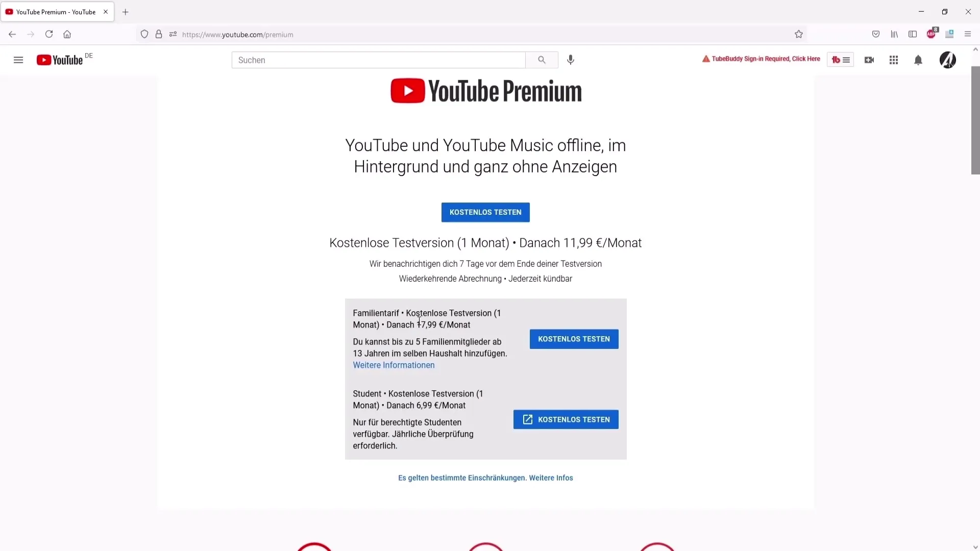980x551 pixels.
Task: Click scrollbar up arrow
Action: click(x=975, y=49)
